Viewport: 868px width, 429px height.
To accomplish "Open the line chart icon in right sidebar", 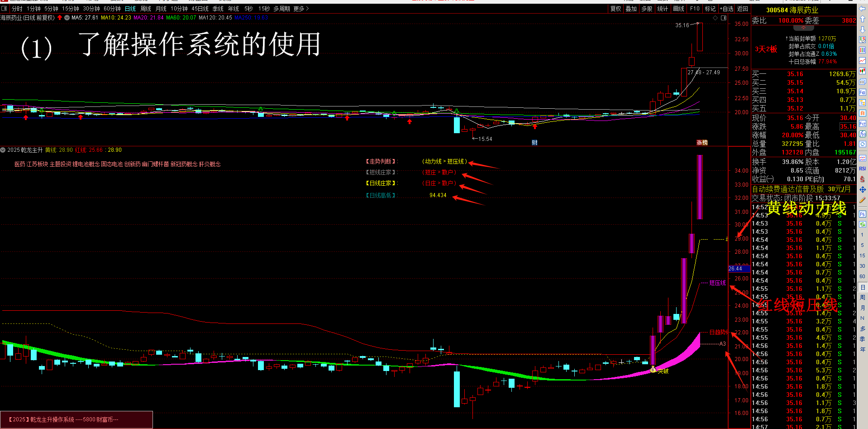I will click(x=863, y=60).
